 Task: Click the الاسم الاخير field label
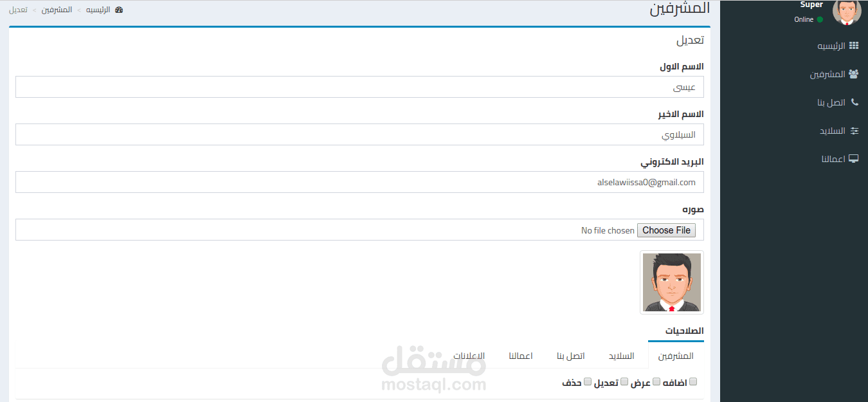pos(680,114)
